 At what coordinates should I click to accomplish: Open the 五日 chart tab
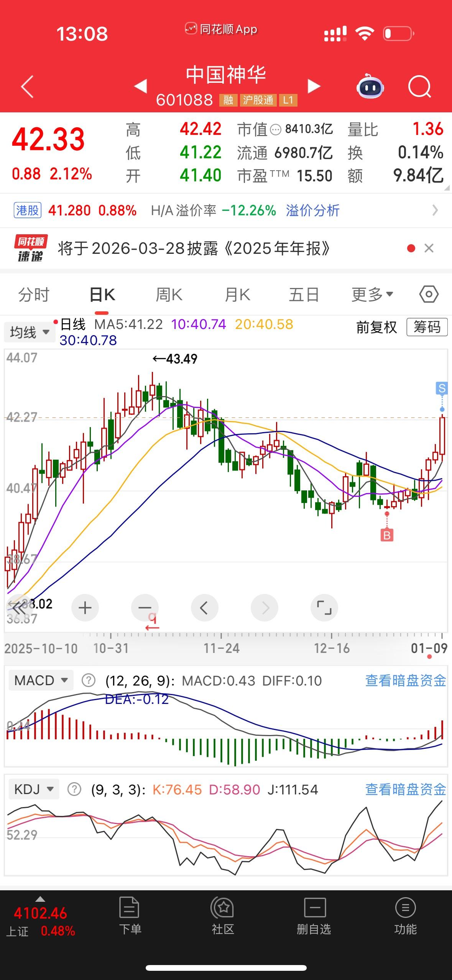(x=304, y=295)
